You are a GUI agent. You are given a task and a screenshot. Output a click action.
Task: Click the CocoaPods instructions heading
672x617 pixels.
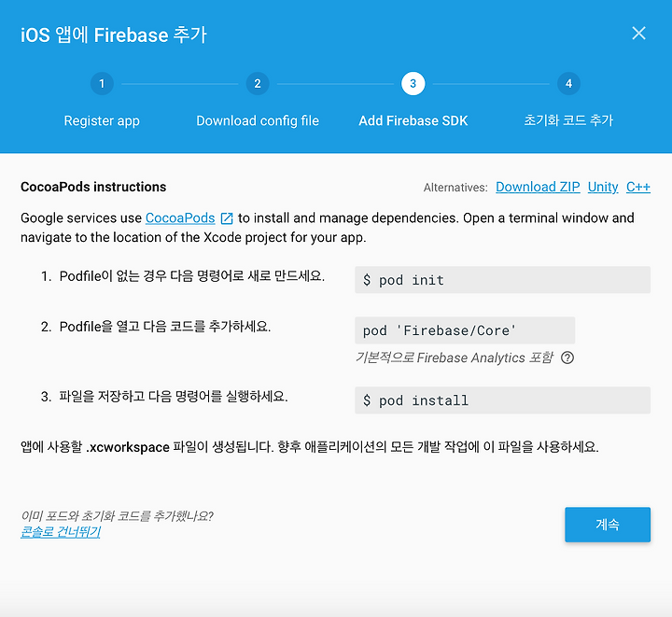point(93,187)
